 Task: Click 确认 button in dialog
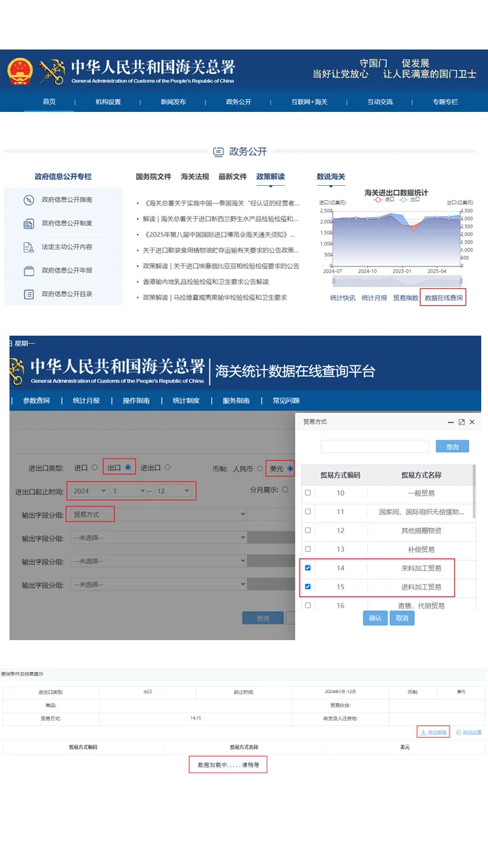pyautogui.click(x=375, y=618)
